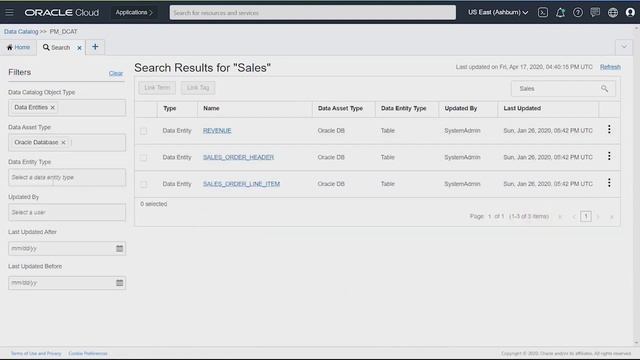This screenshot has width=640, height=360.
Task: Select page 1 button
Action: [586, 216]
